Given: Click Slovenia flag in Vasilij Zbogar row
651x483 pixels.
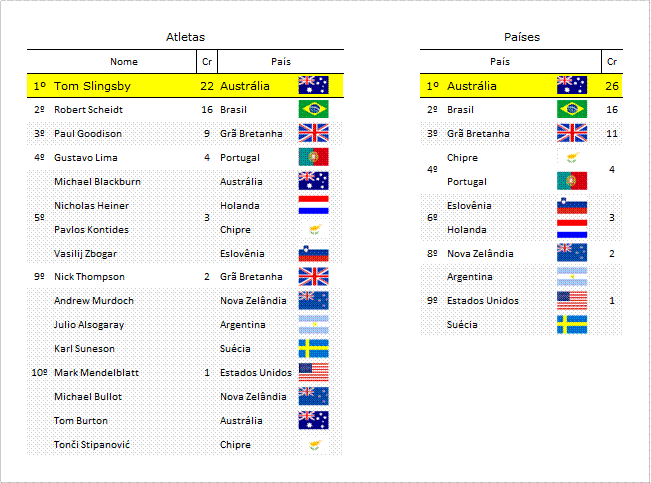Looking at the screenshot, I should click(313, 253).
